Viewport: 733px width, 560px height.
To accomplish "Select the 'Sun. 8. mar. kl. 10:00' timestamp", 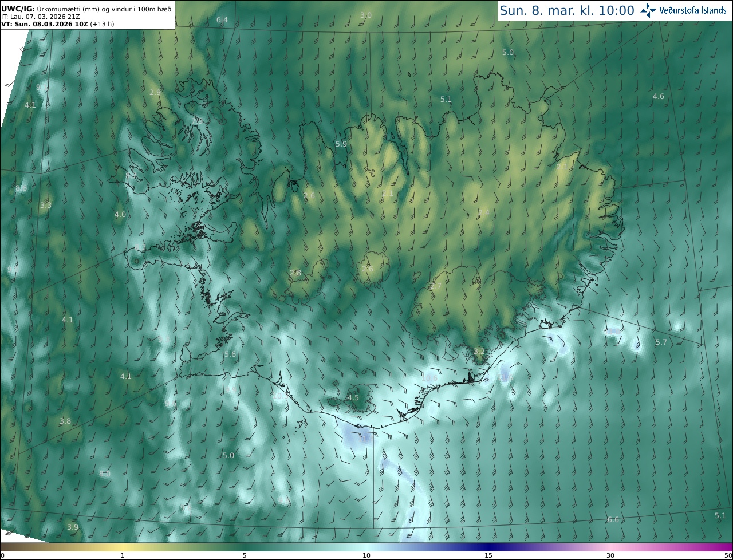I will (x=567, y=10).
